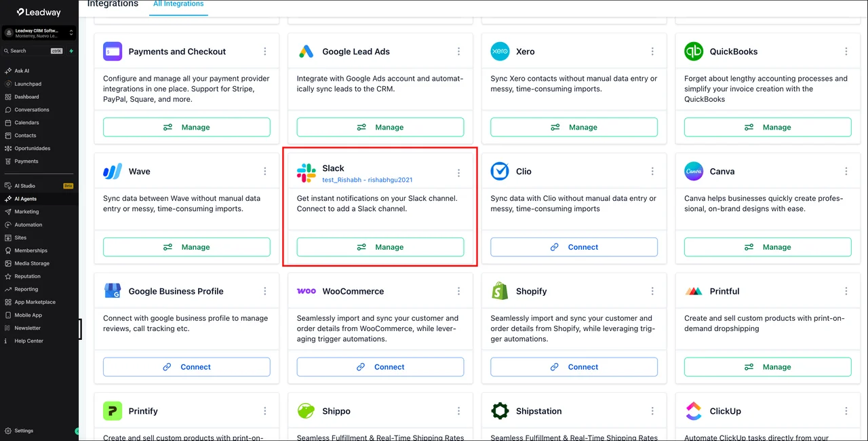Open App Marketplace in the sidebar
This screenshot has width=868, height=441.
[x=35, y=302]
